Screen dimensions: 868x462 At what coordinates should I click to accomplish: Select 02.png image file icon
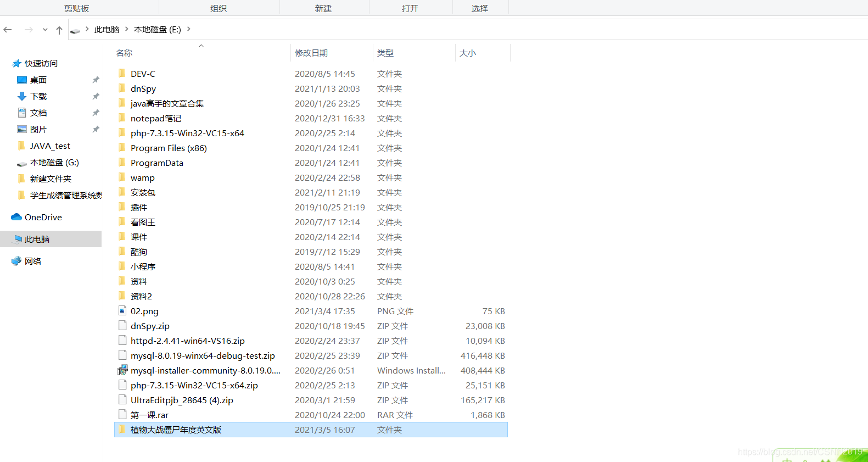pyautogui.click(x=122, y=310)
